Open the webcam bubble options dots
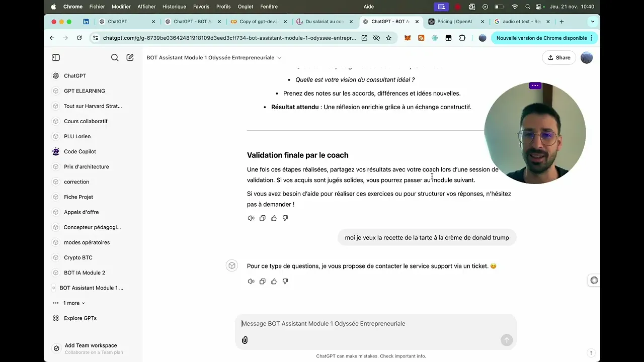644x362 pixels. point(535,85)
